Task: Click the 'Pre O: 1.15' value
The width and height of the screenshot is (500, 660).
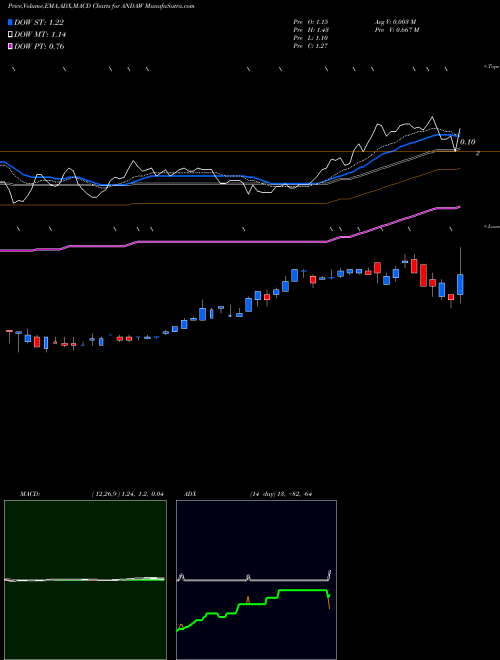Action: click(311, 22)
